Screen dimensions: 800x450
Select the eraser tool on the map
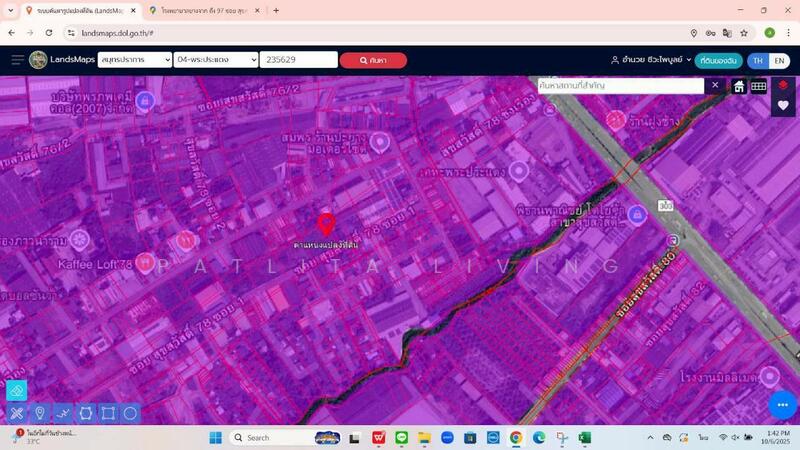(17, 391)
